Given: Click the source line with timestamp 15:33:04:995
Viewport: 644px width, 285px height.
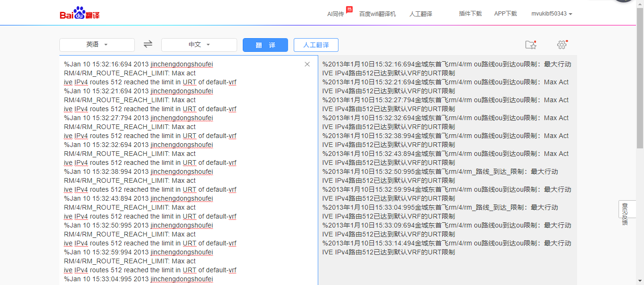Looking at the screenshot, I should (x=139, y=279).
